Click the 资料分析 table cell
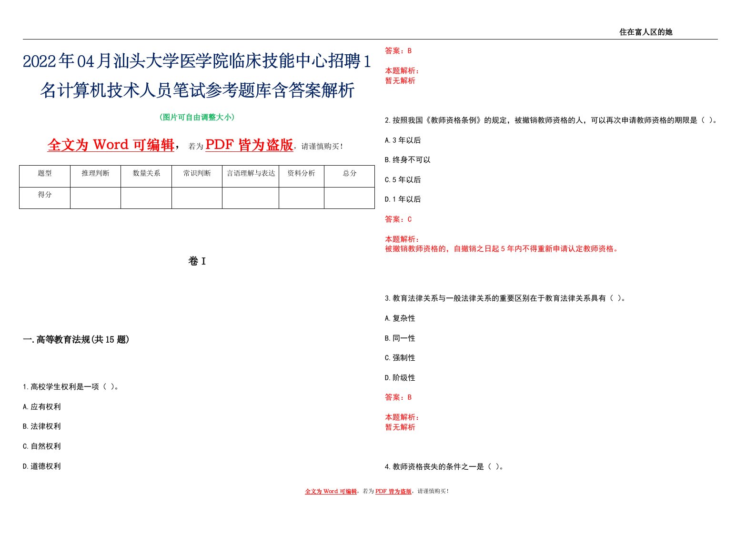 tap(302, 177)
